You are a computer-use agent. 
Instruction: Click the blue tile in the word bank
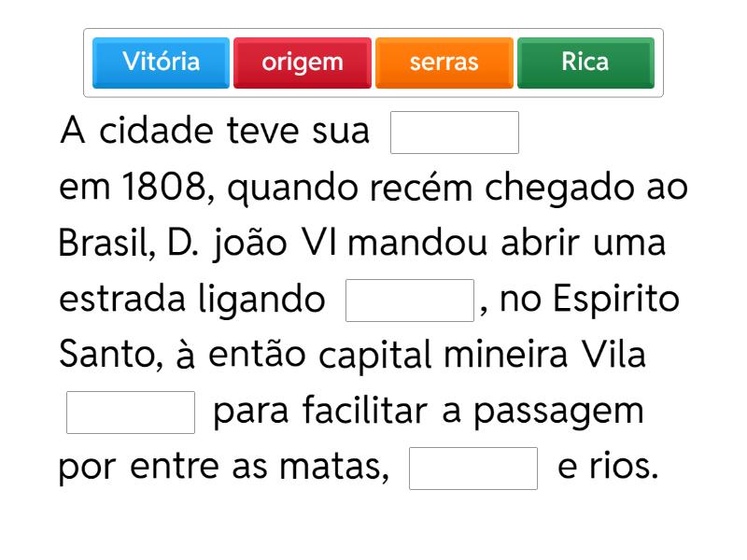[x=161, y=63]
